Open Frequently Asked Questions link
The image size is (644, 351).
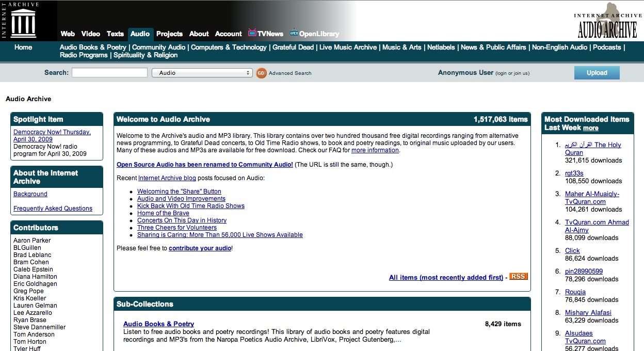(53, 209)
